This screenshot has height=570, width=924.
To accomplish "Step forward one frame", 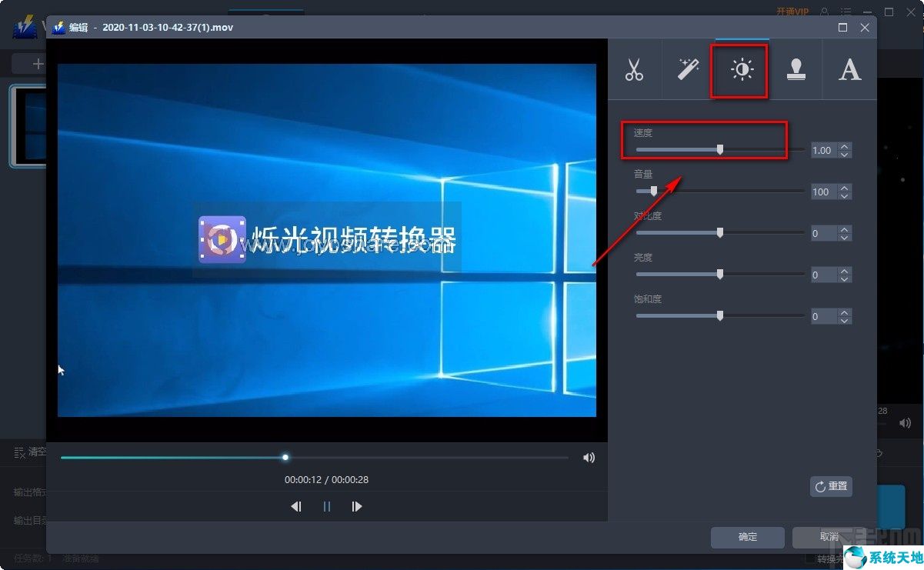I will 356,506.
